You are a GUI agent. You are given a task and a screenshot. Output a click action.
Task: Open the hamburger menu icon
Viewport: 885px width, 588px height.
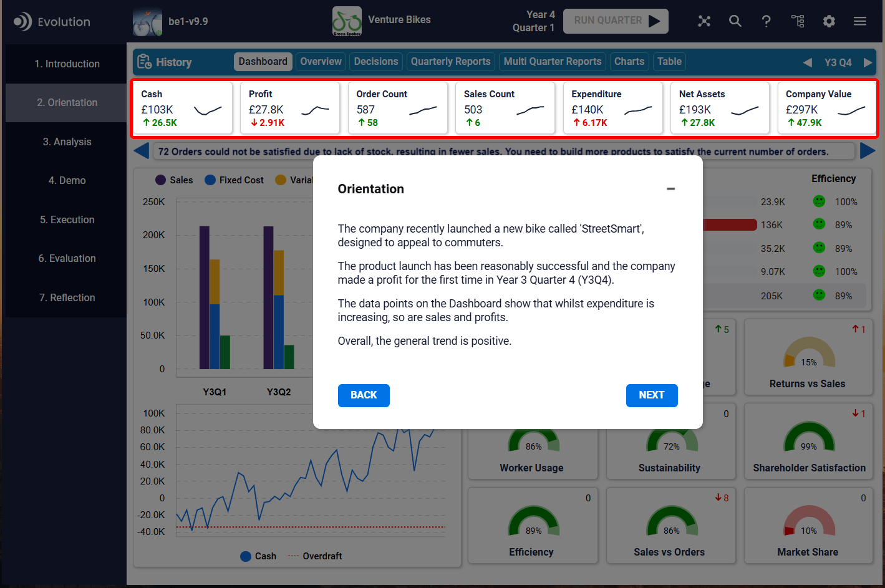pyautogui.click(x=860, y=21)
